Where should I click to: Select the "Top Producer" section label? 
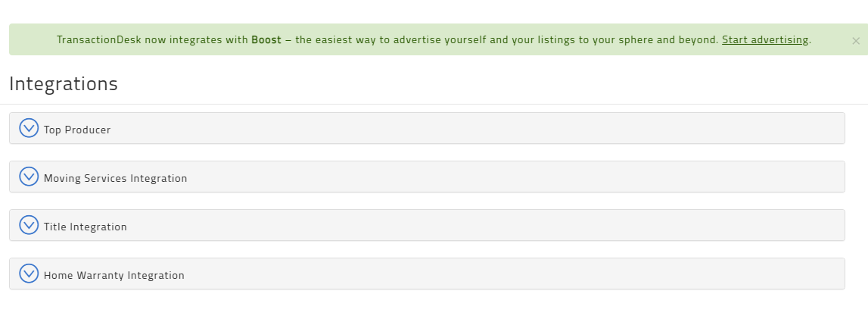tap(77, 130)
